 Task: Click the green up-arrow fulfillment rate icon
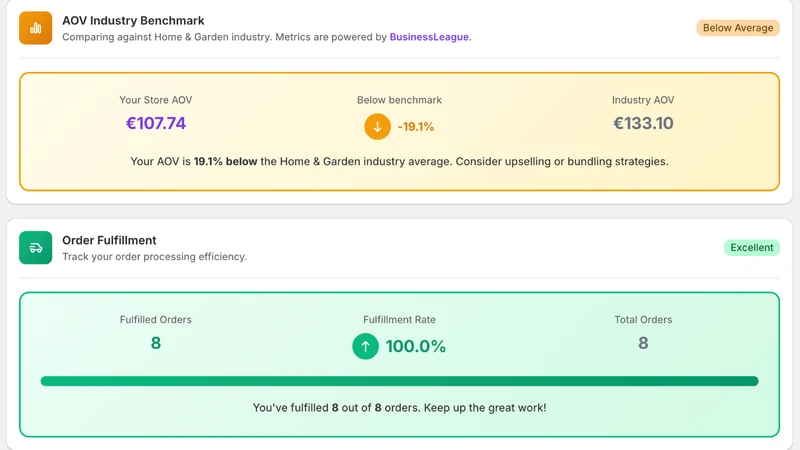365,346
